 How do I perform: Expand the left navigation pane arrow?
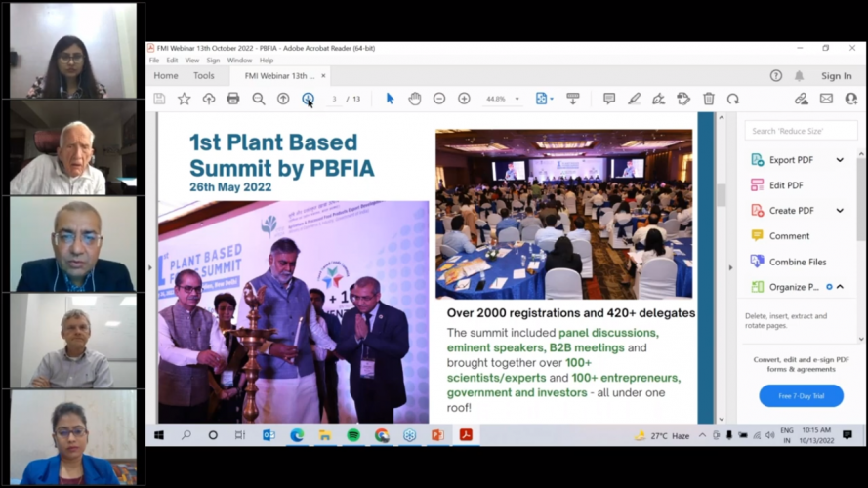click(150, 267)
